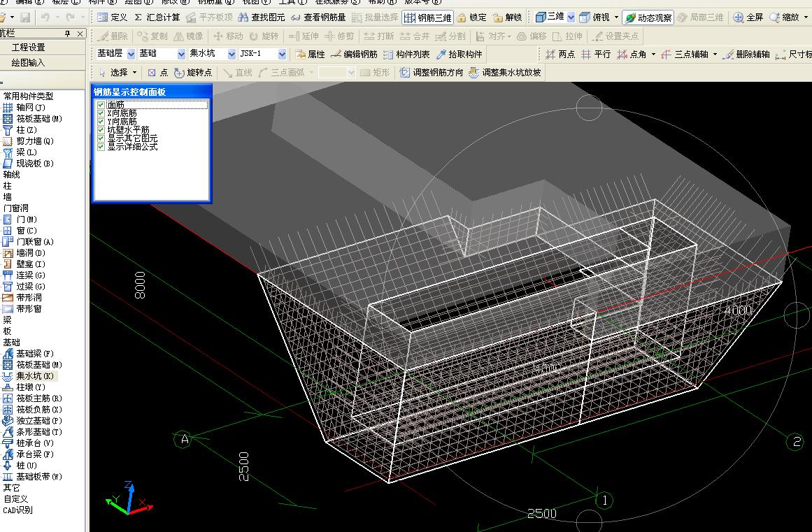Select 平行 parallel axis tool

pos(595,55)
